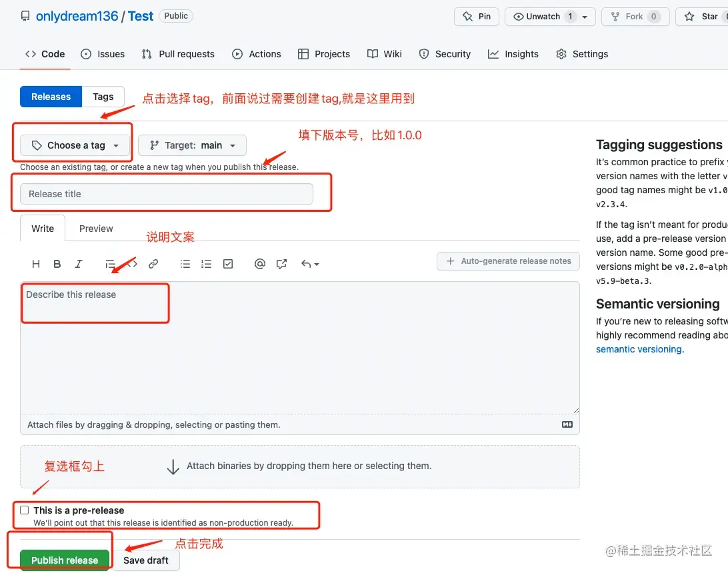
Task: Click the Heading formatting icon
Action: point(36,264)
